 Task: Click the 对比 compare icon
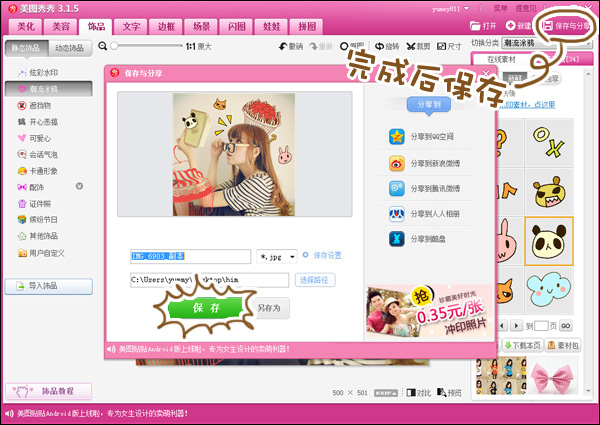click(x=411, y=392)
